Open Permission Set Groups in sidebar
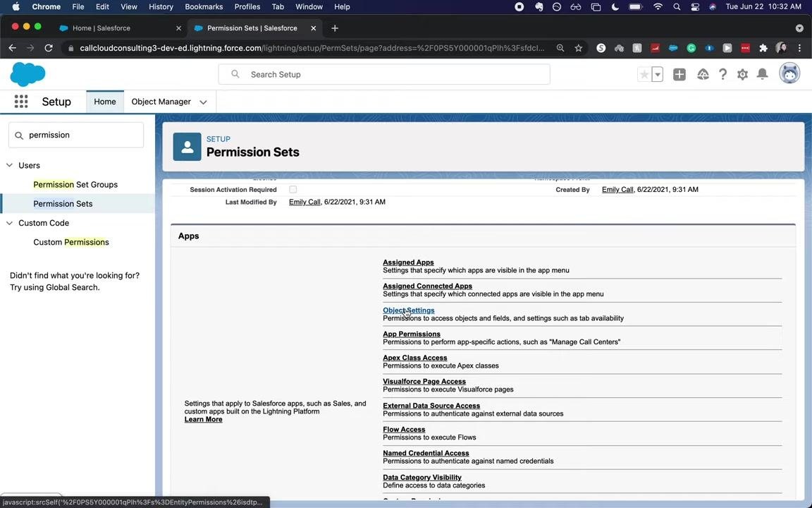This screenshot has width=812, height=508. pos(75,185)
